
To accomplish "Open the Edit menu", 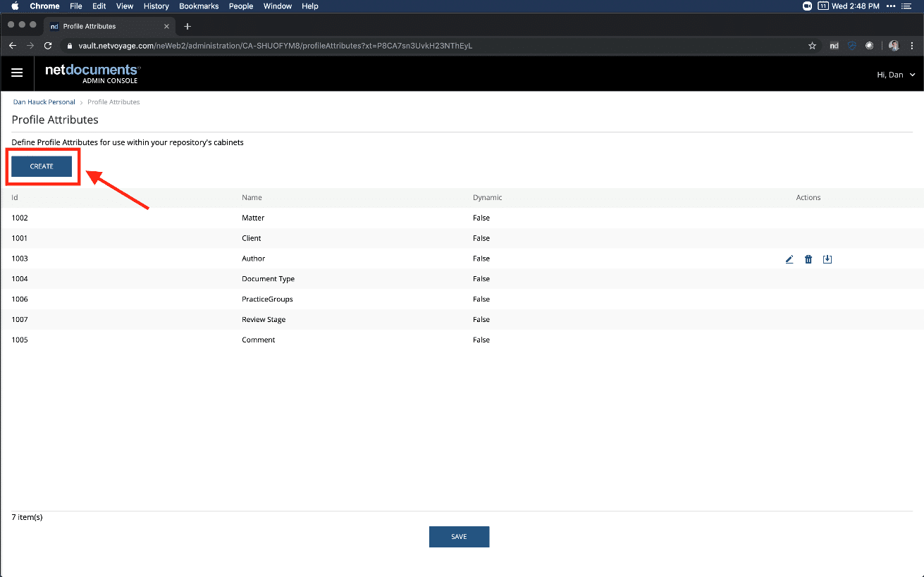I will (x=99, y=6).
